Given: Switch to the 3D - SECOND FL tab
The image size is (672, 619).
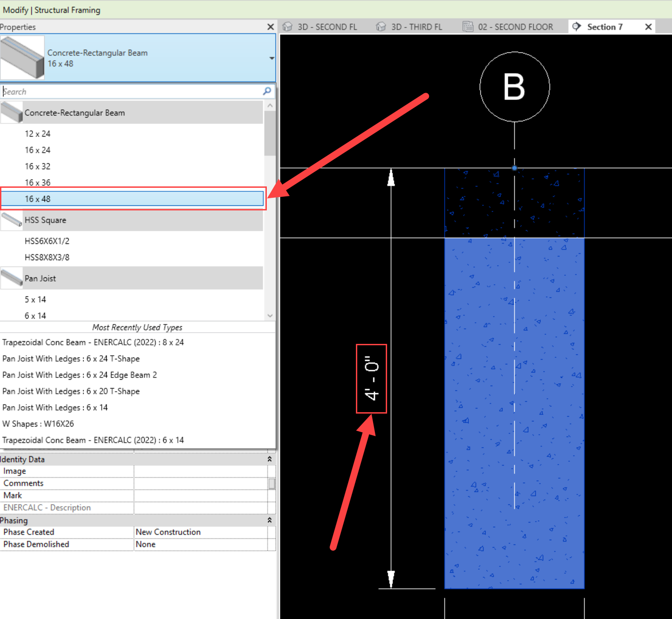Looking at the screenshot, I should click(327, 27).
